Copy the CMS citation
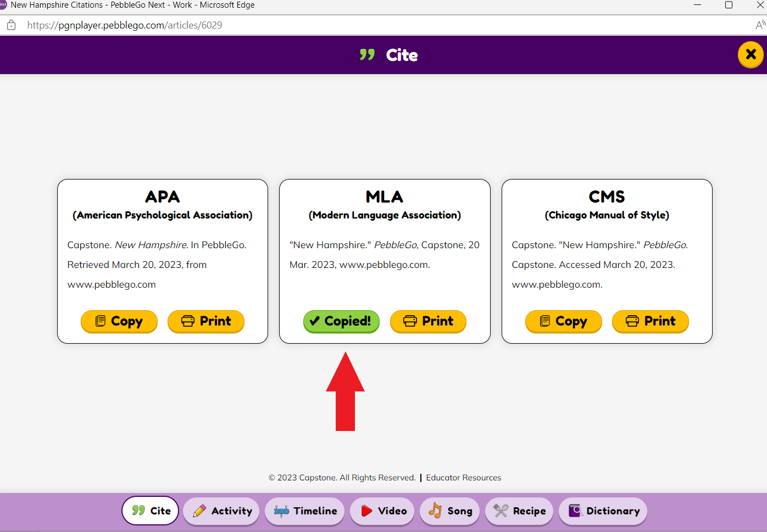The height and width of the screenshot is (532, 767). 564,321
